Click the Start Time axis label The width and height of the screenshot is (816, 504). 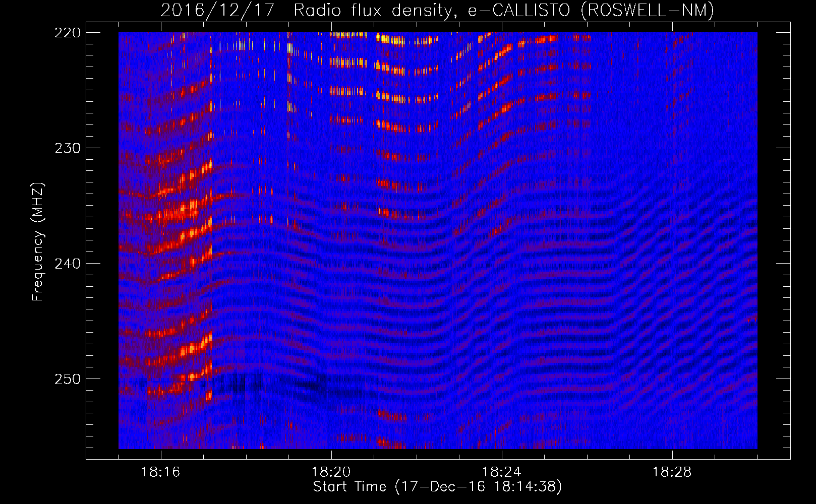437,487
